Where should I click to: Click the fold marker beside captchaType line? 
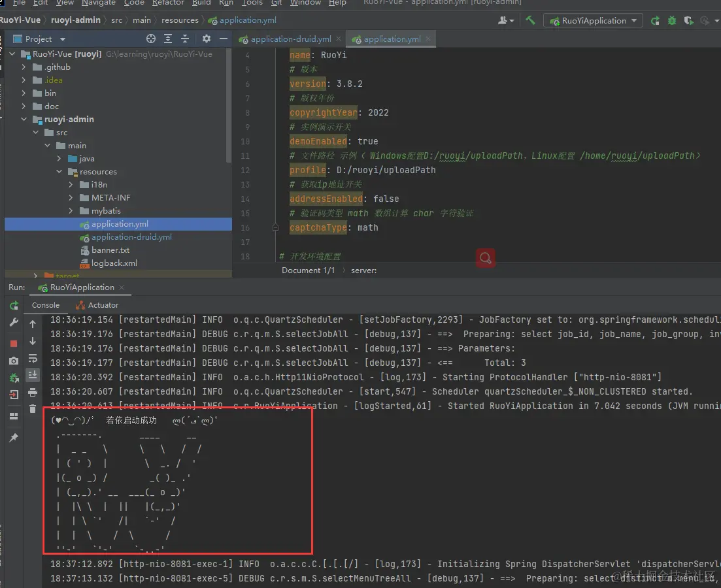point(275,227)
